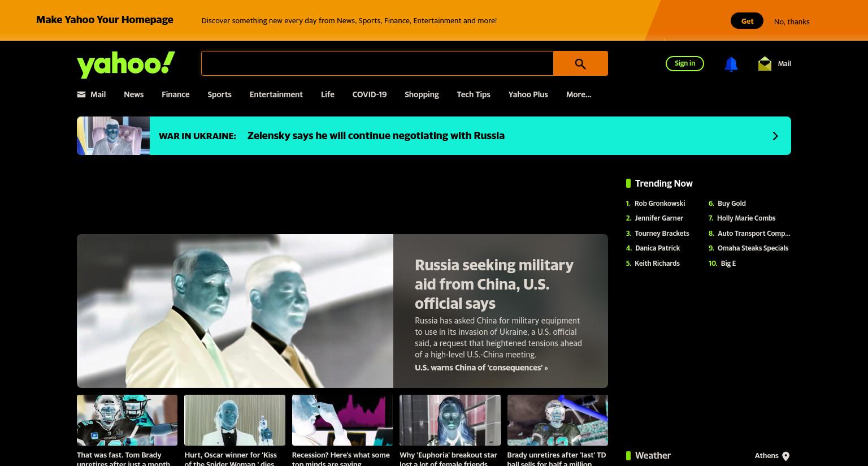Open the Finance section

[175, 94]
